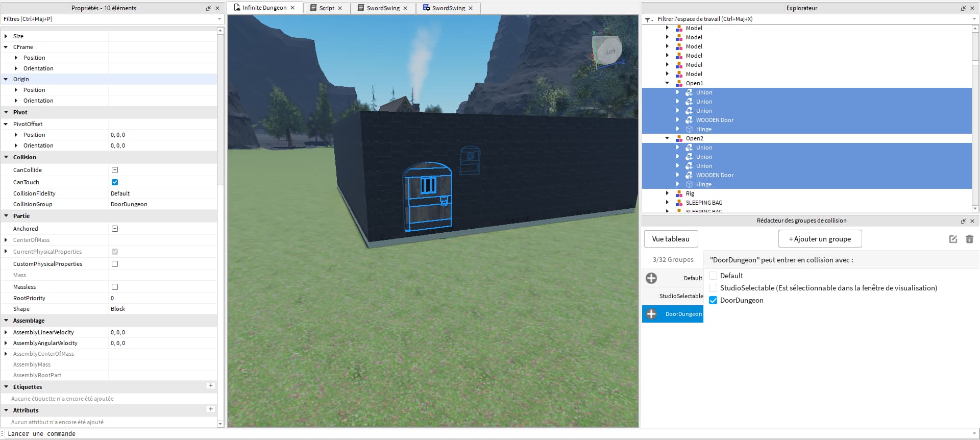The height and width of the screenshot is (440, 980).
Task: Uncheck DoorDungeon collision checkbox
Action: click(x=714, y=300)
